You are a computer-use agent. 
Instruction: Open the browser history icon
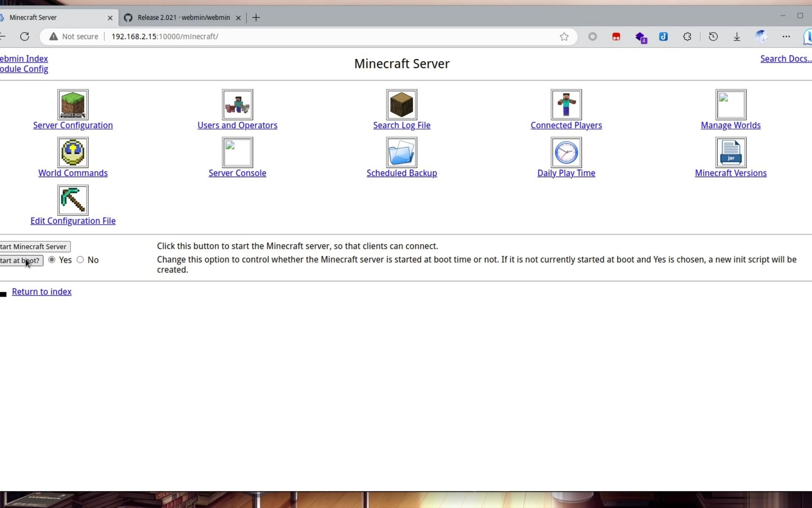pyautogui.click(x=713, y=36)
